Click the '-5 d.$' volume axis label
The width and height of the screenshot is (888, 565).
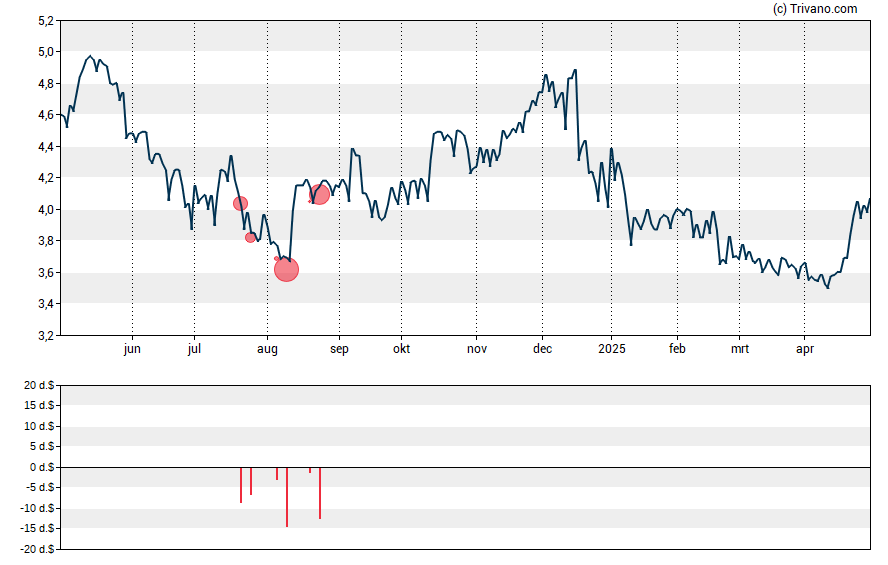tap(40, 487)
